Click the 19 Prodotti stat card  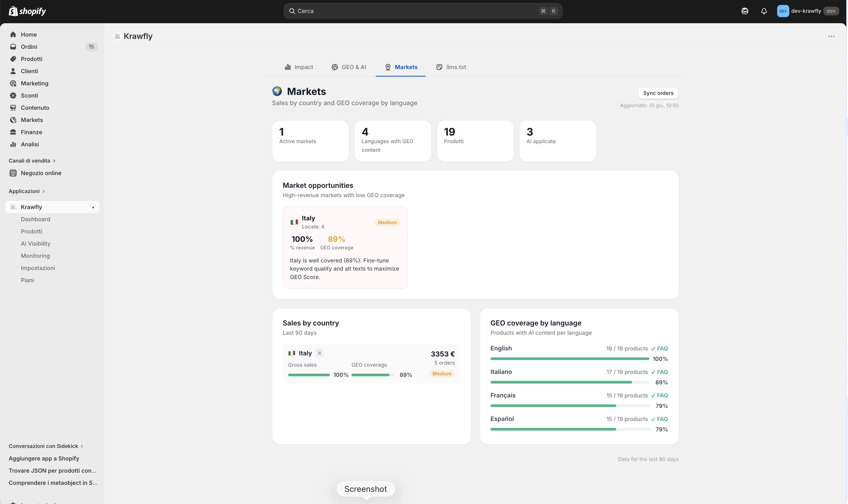pyautogui.click(x=475, y=141)
